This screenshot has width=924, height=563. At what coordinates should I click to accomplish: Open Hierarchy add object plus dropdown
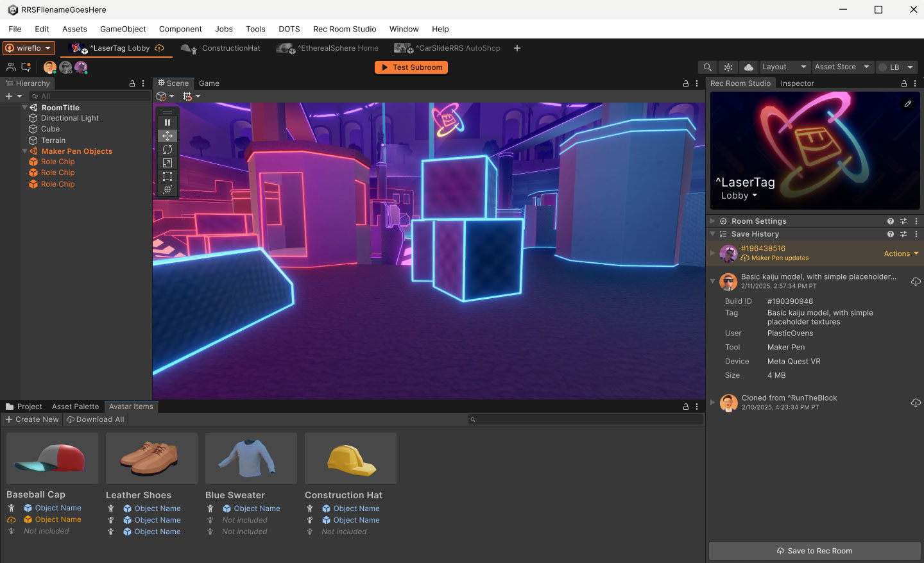point(13,96)
